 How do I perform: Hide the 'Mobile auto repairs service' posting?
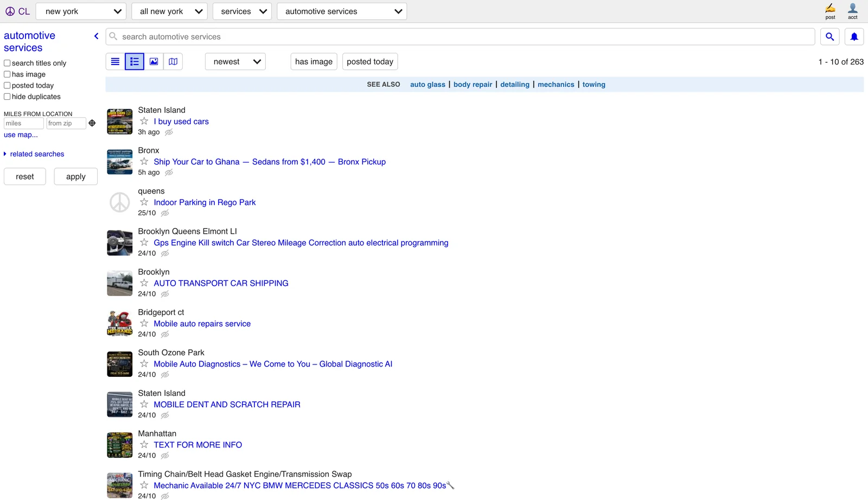point(165,335)
